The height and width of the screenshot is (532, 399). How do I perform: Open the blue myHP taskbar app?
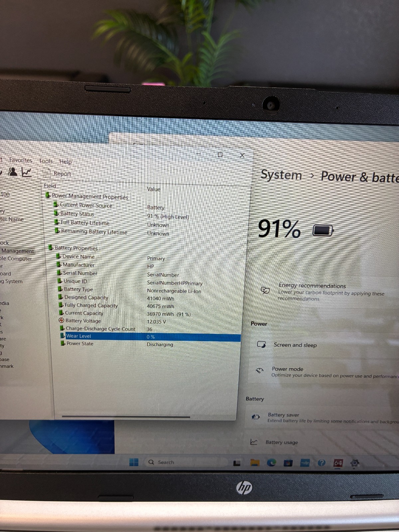pos(305,463)
